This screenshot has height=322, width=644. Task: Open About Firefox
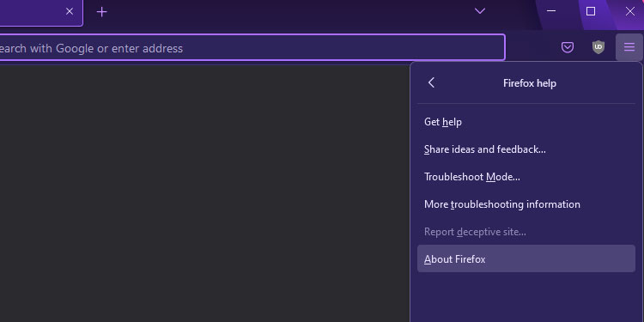[526, 258]
